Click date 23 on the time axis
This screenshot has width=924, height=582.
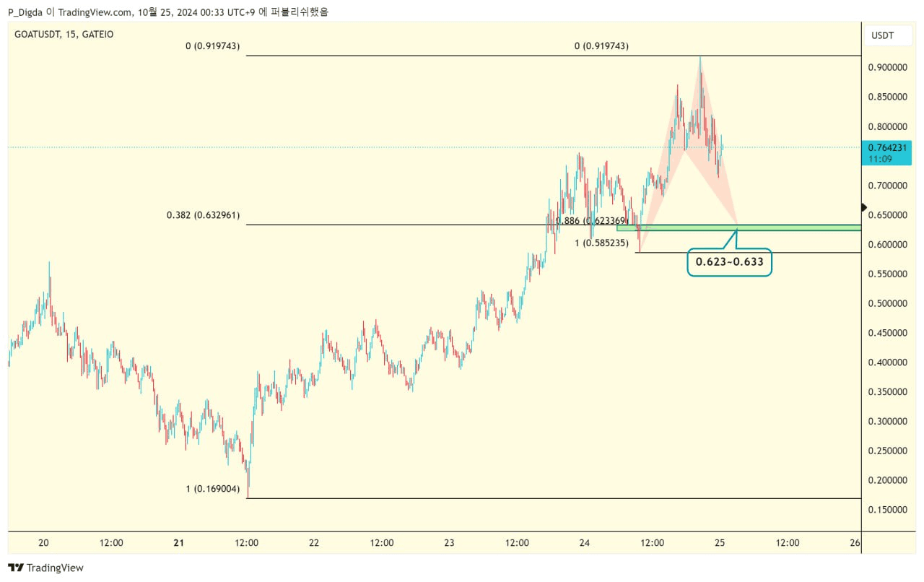click(x=449, y=543)
